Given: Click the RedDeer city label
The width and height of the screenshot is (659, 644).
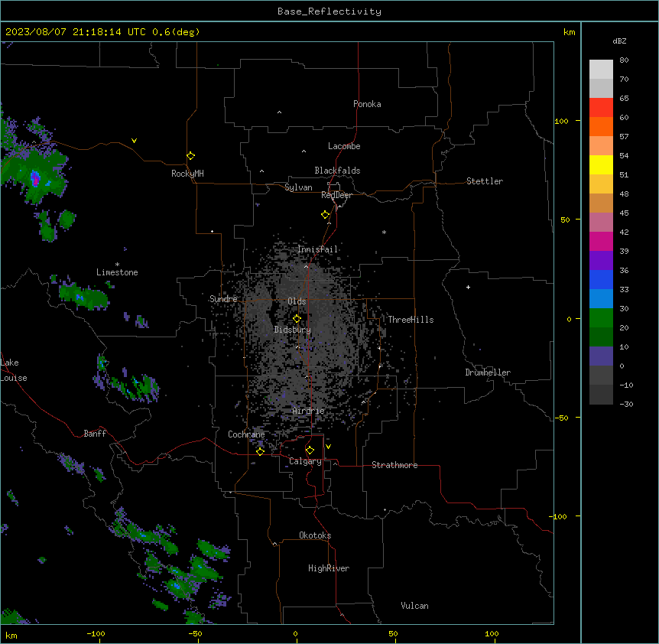Looking at the screenshot, I should pos(336,195).
